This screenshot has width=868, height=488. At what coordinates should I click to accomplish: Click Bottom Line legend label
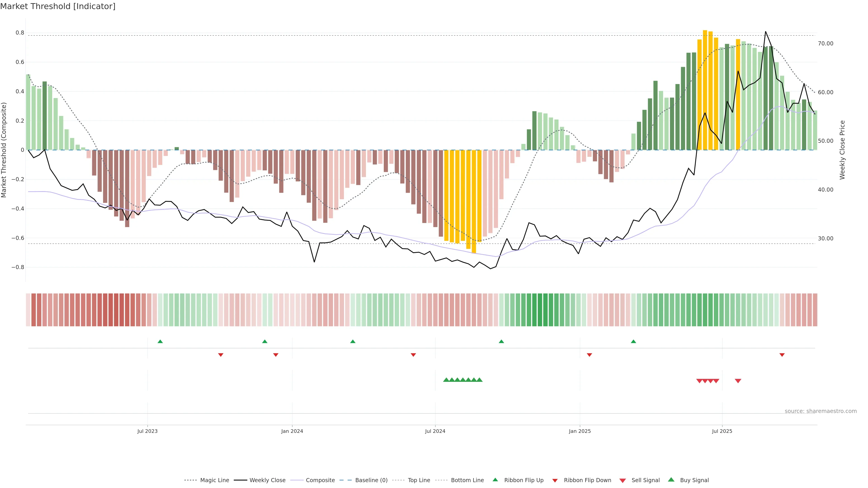(467, 480)
